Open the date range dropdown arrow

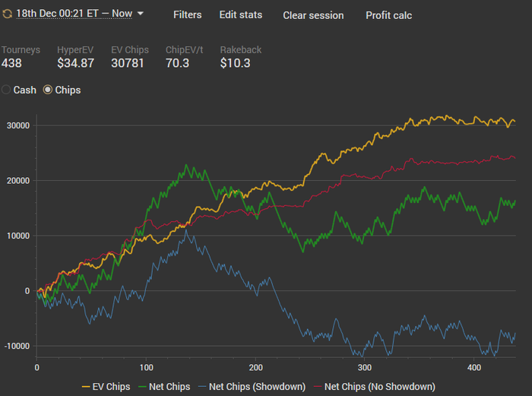click(141, 14)
